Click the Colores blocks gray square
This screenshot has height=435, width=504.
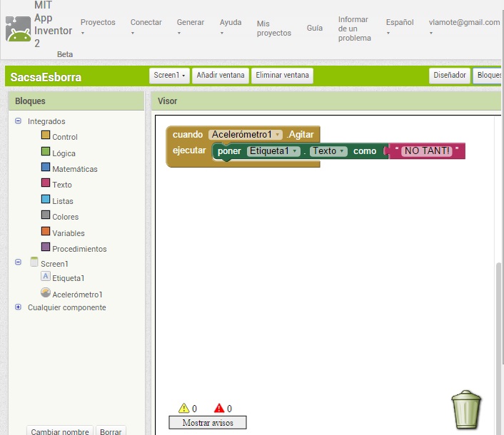tap(46, 215)
